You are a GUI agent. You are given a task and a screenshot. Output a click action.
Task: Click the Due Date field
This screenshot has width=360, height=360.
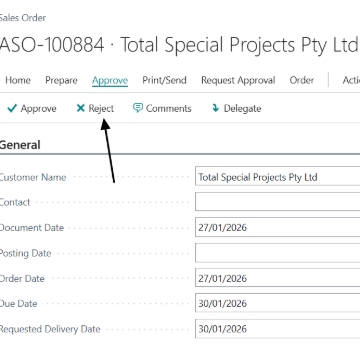pyautogui.click(x=277, y=303)
